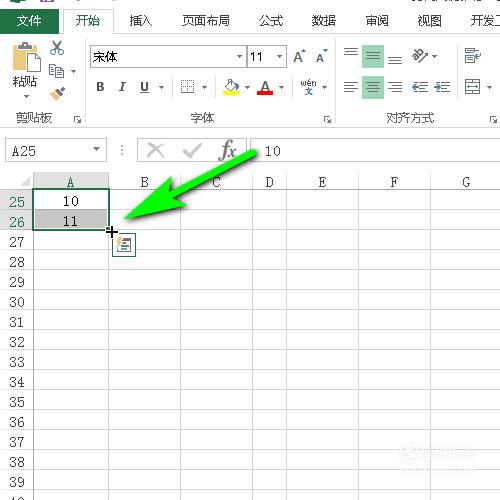Image resolution: width=500 pixels, height=500 pixels.
Task: Toggle Bold formatting
Action: (100, 87)
